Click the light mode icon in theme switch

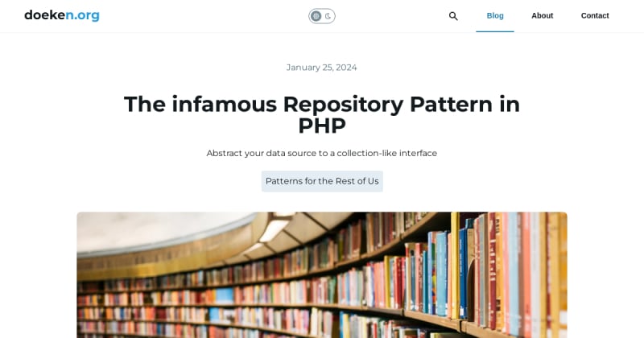(316, 16)
